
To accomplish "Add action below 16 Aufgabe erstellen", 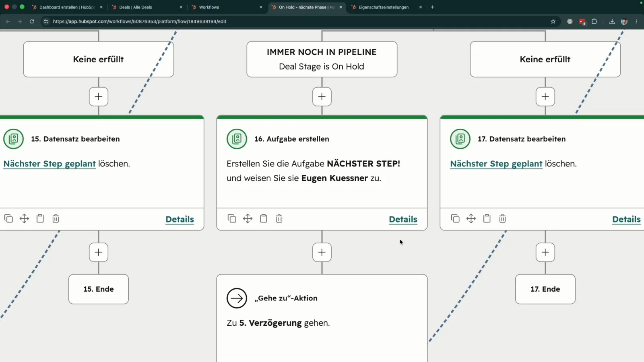I will click(322, 252).
